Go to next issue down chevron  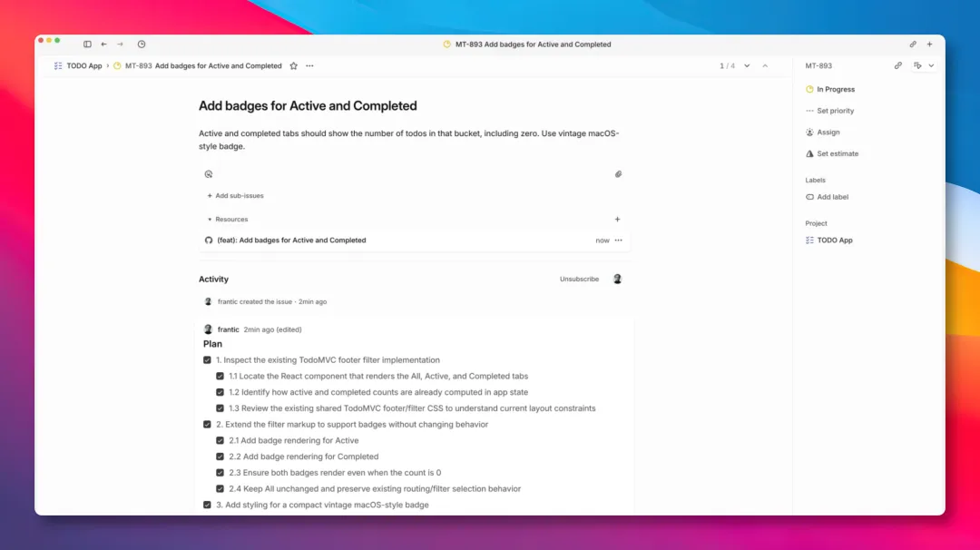coord(747,65)
